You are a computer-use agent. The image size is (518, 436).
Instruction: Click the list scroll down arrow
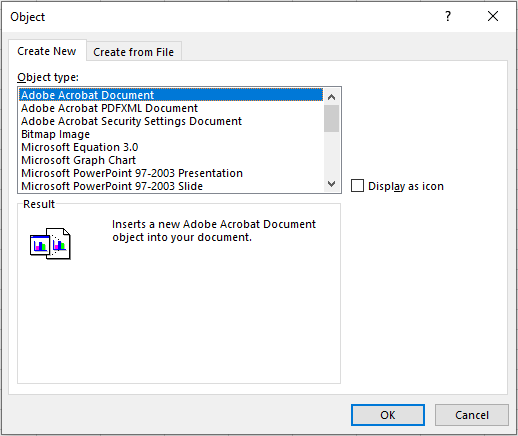[331, 184]
